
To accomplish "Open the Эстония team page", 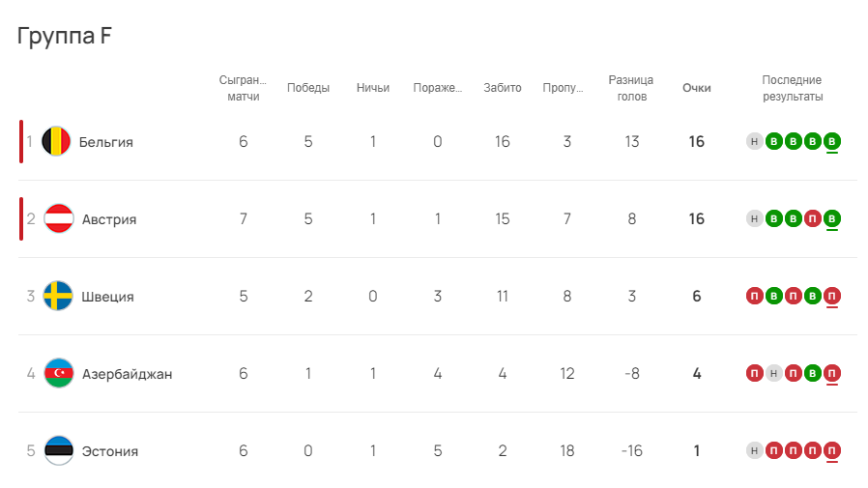I will (110, 451).
